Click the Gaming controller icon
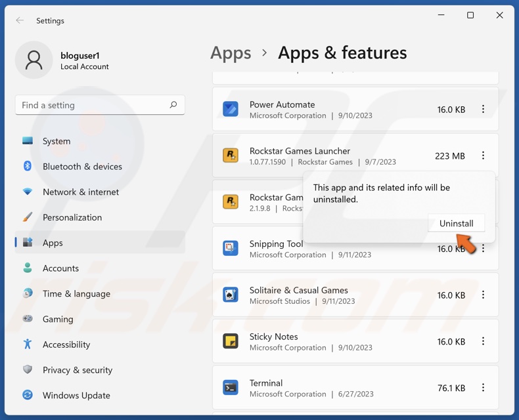Screen dimensions: 519x420 pos(28,318)
